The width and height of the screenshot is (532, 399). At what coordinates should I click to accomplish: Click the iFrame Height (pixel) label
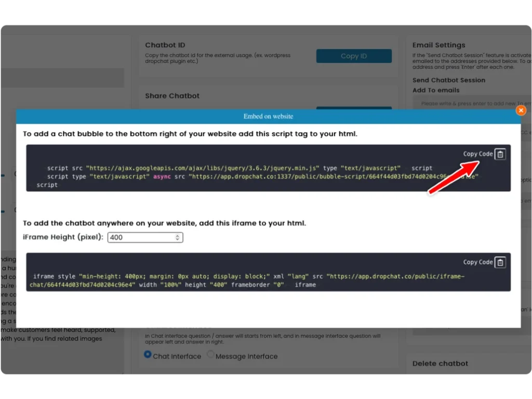[x=63, y=237]
